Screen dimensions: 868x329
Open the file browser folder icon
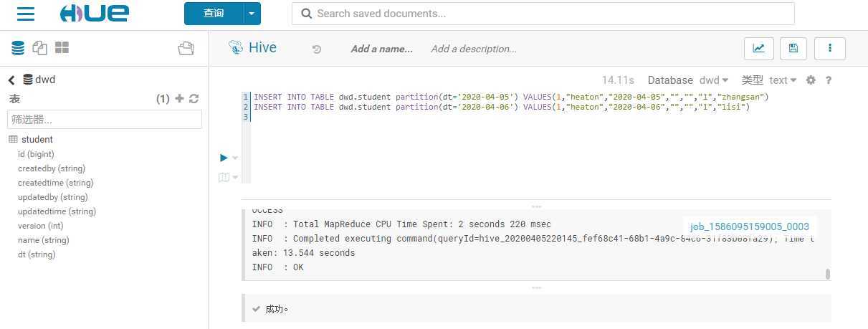[186, 48]
